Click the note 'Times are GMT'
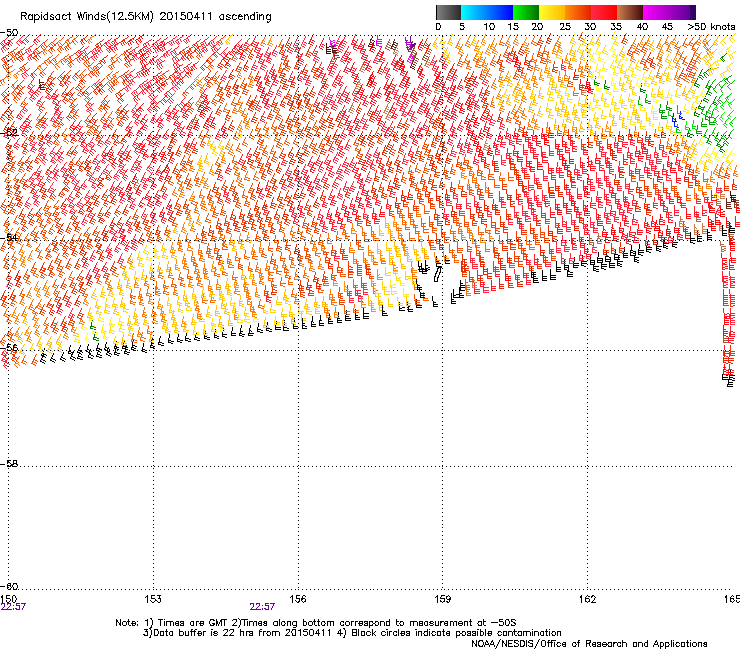The image size is (740, 650). click(x=193, y=623)
